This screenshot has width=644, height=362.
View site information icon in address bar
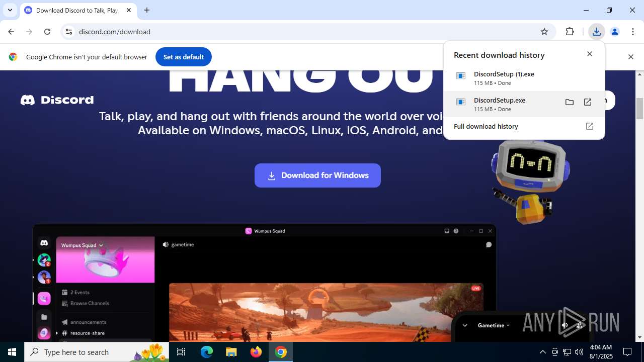69,32
